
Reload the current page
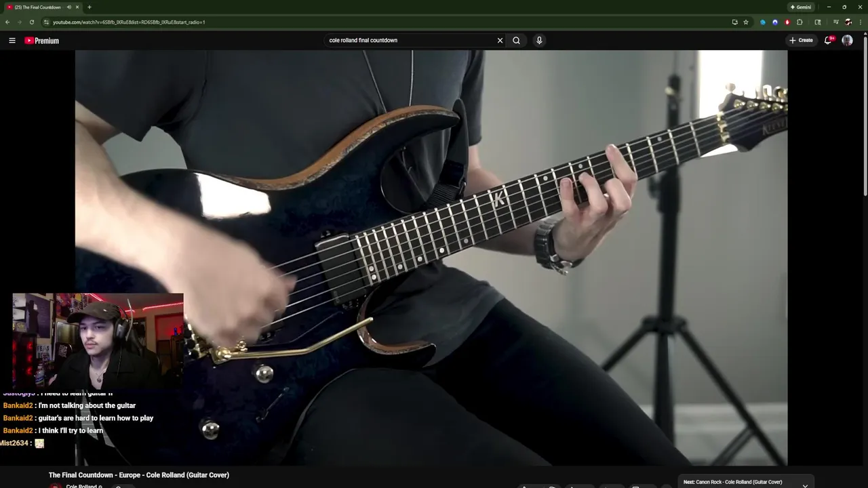31,22
